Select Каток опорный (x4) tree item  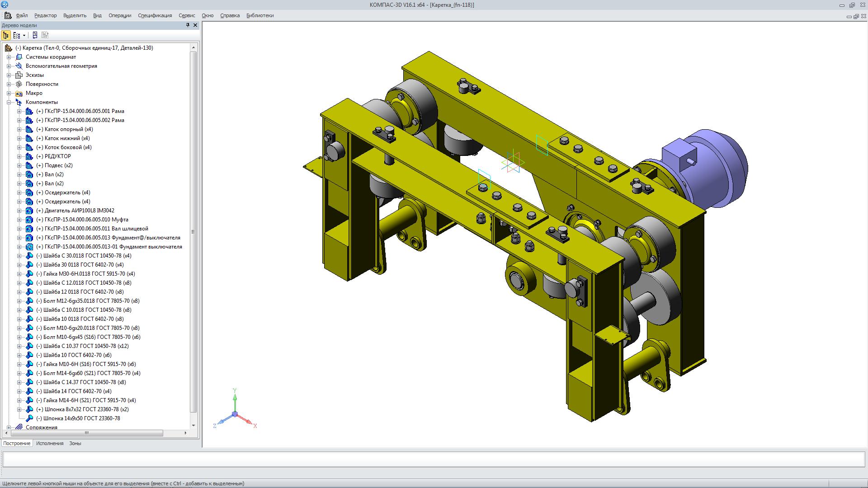click(x=69, y=129)
